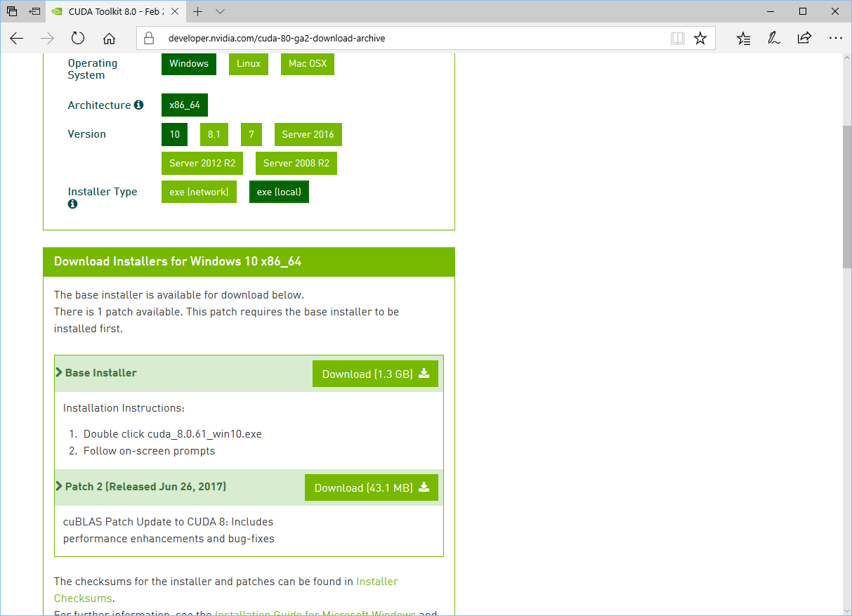This screenshot has height=616, width=852.
Task: Click the Architecture info icon
Action: click(138, 105)
